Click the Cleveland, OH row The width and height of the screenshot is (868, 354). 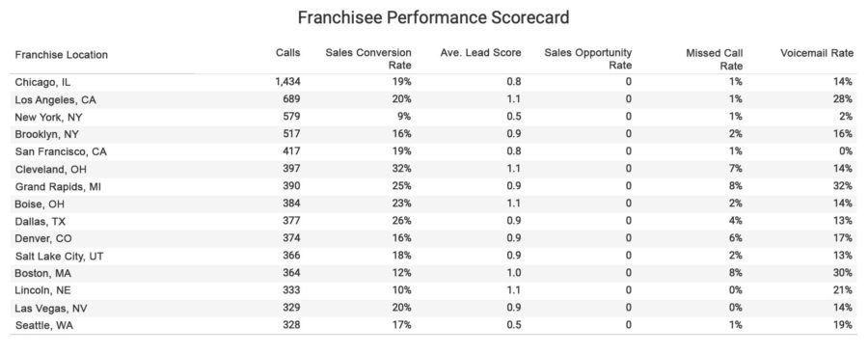(x=434, y=169)
